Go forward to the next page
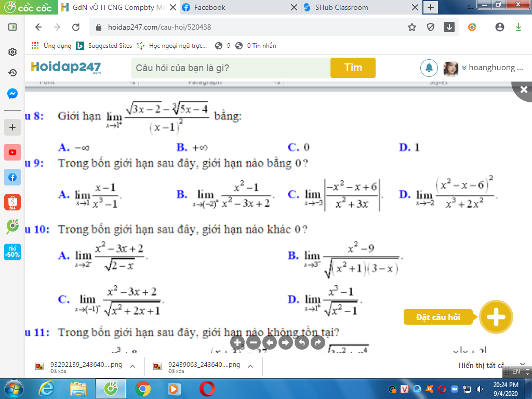The image size is (532, 399). [x=57, y=27]
